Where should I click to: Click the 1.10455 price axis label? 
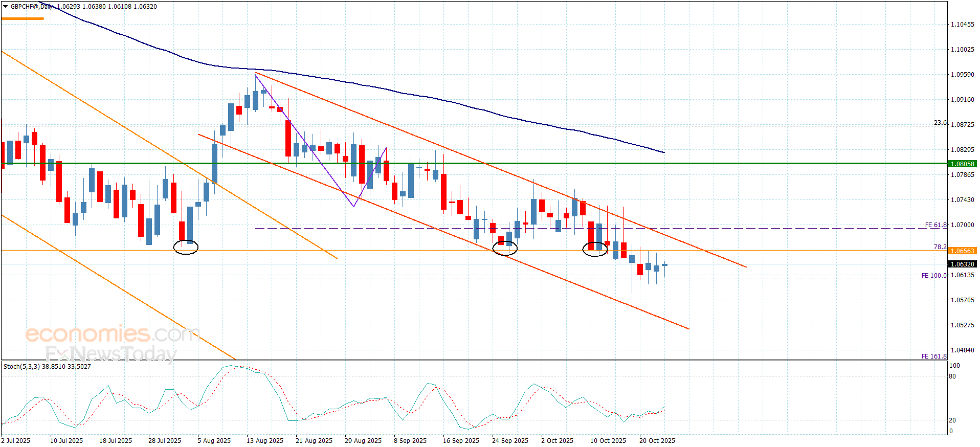click(963, 25)
